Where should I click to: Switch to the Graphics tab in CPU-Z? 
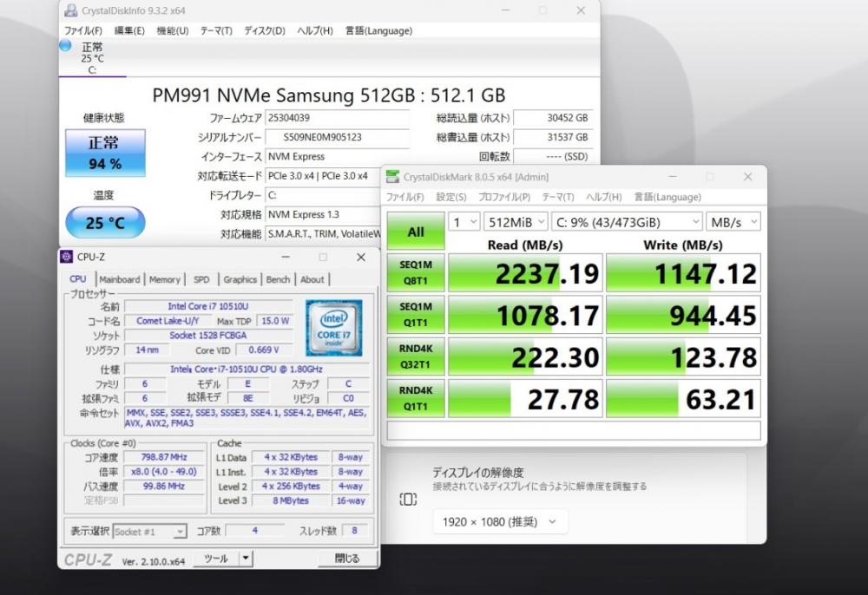pos(240,280)
